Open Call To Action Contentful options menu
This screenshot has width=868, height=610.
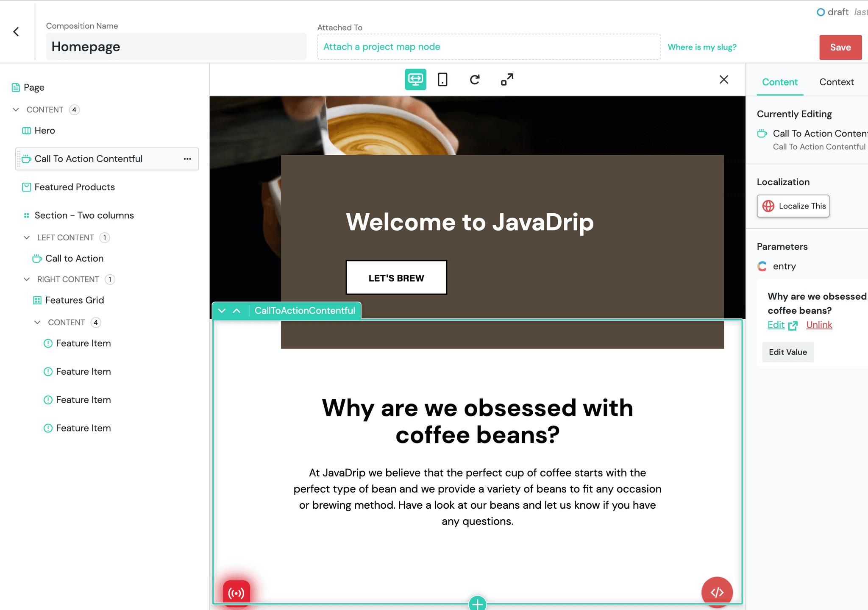(187, 159)
